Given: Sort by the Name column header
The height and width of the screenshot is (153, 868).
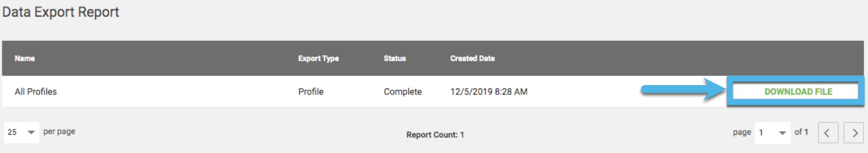Looking at the screenshot, I should pos(25,59).
